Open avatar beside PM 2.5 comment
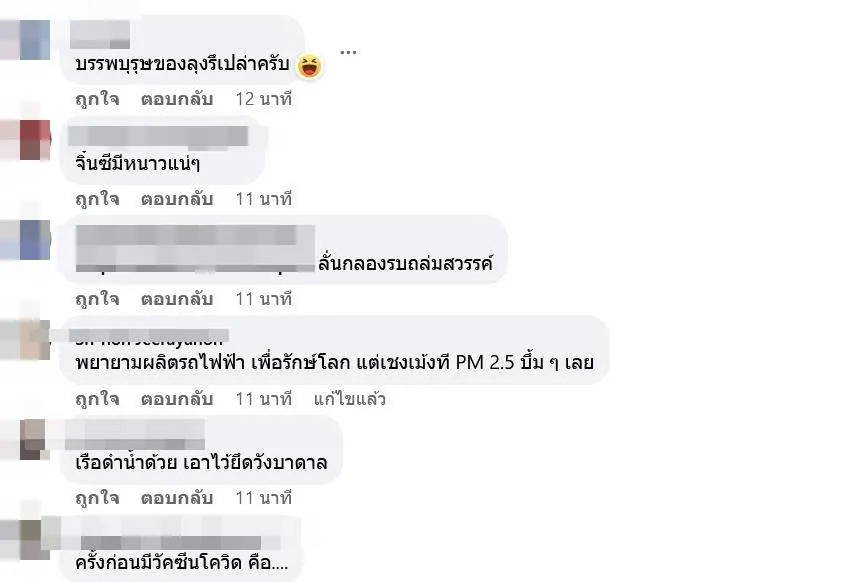This screenshot has height=582, width=842. [x=35, y=339]
